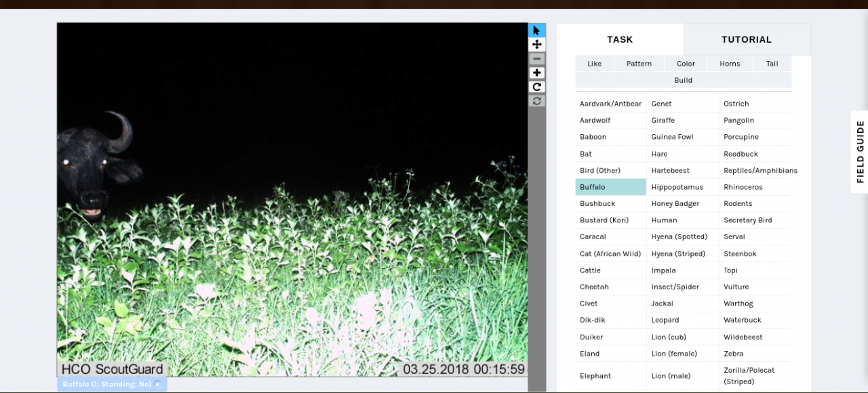Choose Cattle species
Image resolution: width=868 pixels, height=393 pixels.
(610, 270)
